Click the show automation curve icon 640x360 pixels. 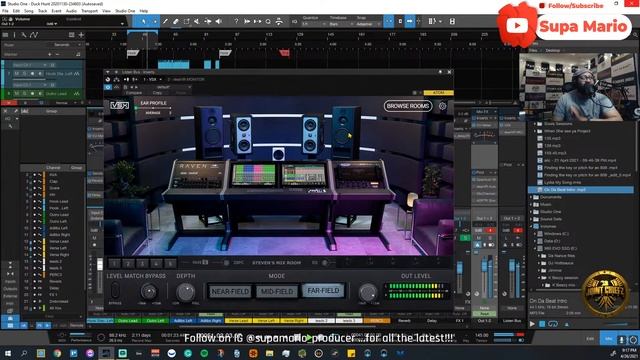34,35
